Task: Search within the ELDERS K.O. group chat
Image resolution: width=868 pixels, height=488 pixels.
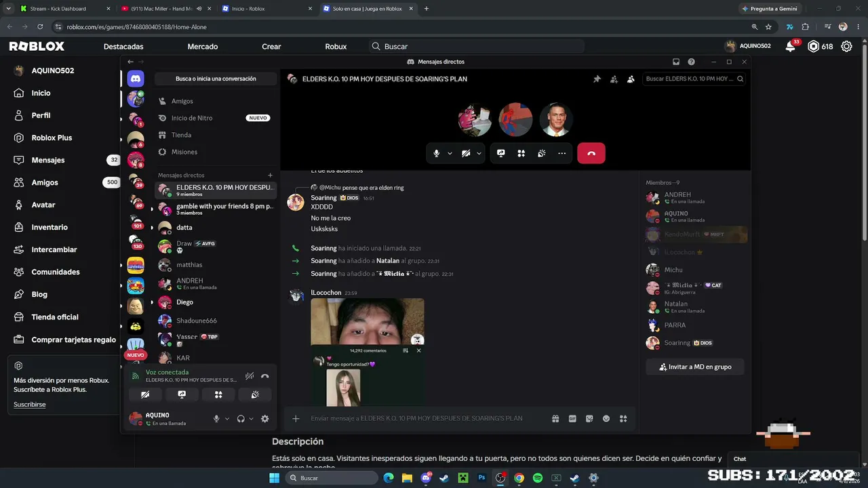Action: pyautogui.click(x=694, y=79)
